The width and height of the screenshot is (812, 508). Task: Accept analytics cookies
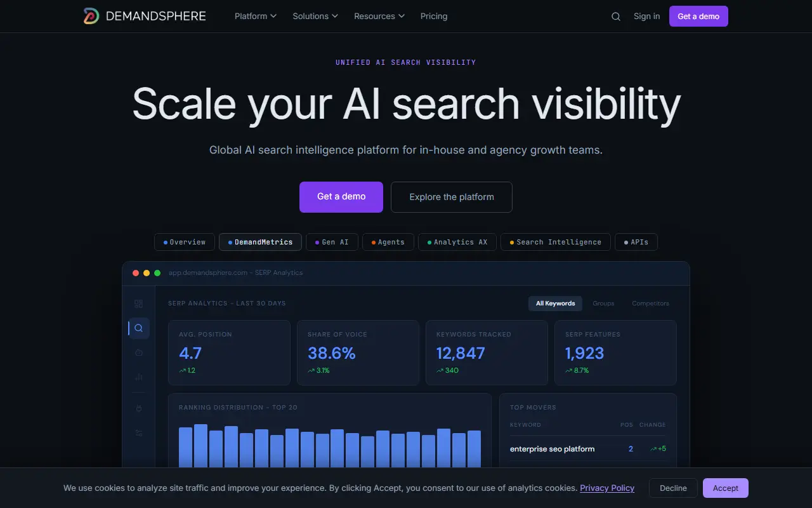pos(726,488)
